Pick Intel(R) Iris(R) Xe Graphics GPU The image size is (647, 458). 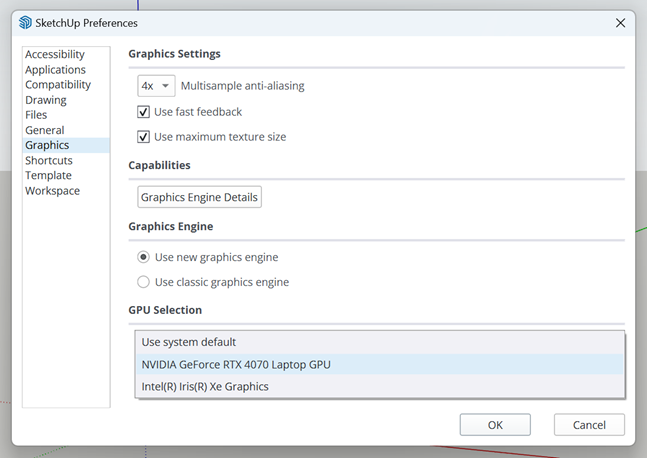click(x=380, y=386)
